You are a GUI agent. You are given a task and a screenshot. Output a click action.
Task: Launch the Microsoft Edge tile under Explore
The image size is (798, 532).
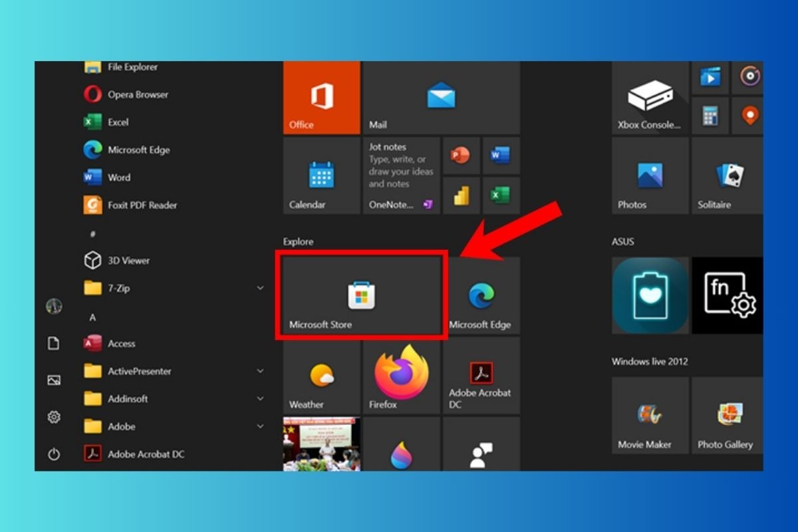pyautogui.click(x=481, y=295)
